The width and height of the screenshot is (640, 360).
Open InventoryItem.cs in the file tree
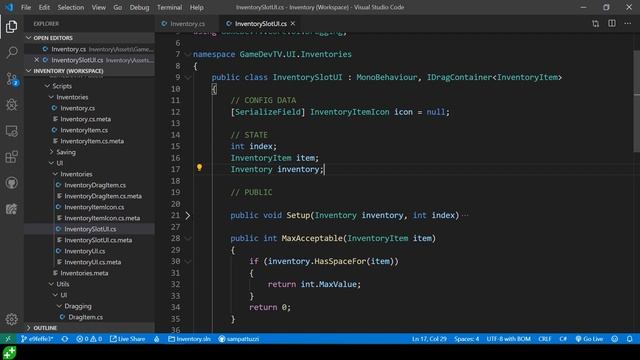(84, 130)
